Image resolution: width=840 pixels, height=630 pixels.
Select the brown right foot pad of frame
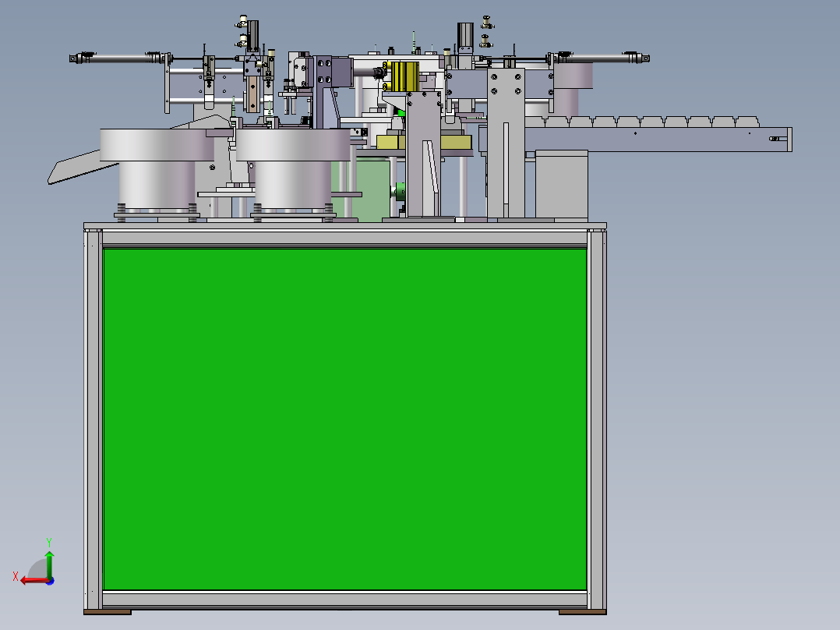point(582,612)
